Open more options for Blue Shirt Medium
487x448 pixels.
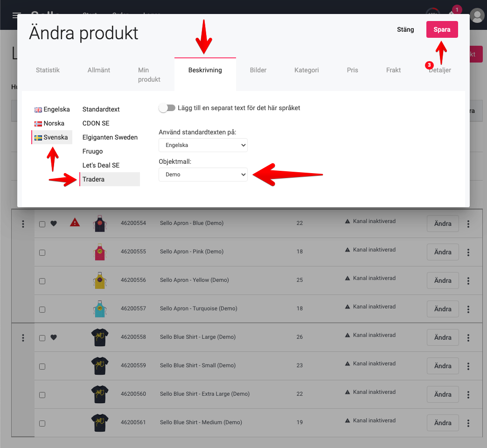coord(468,423)
